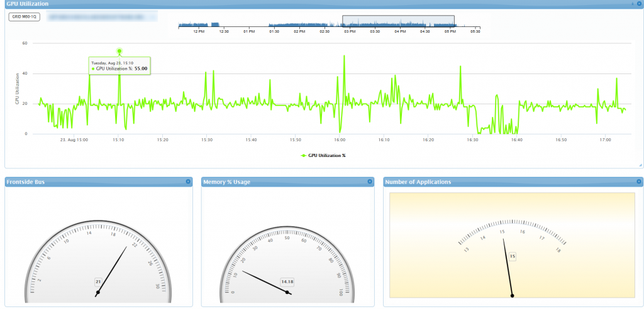
Task: Close the Frontside Bus panel
Action: pos(188,182)
